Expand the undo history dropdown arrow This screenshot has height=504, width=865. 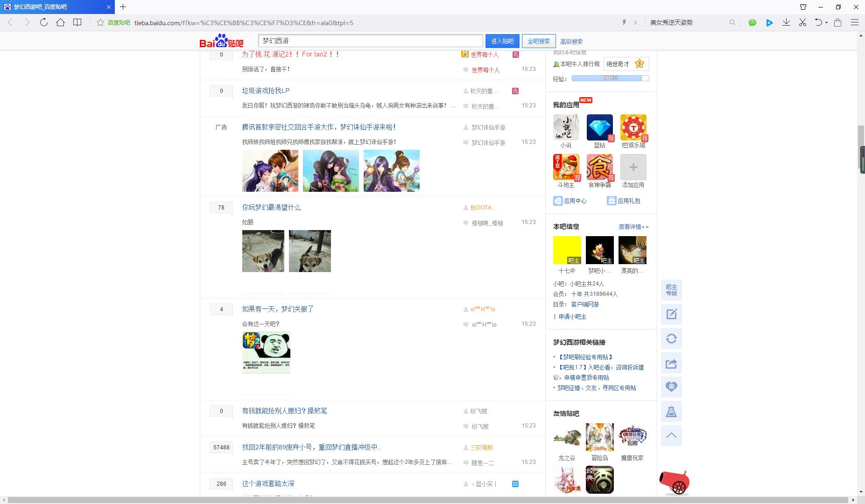click(826, 22)
